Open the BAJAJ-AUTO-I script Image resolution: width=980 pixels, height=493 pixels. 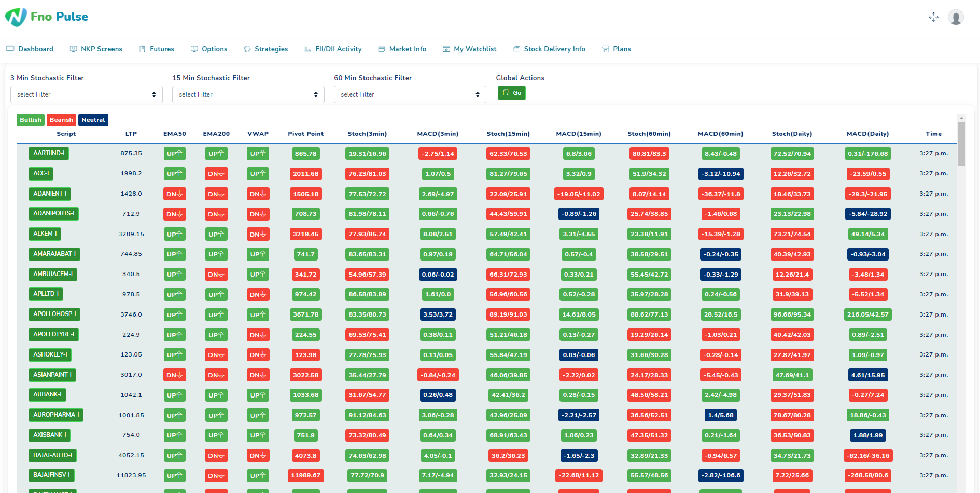(53, 455)
